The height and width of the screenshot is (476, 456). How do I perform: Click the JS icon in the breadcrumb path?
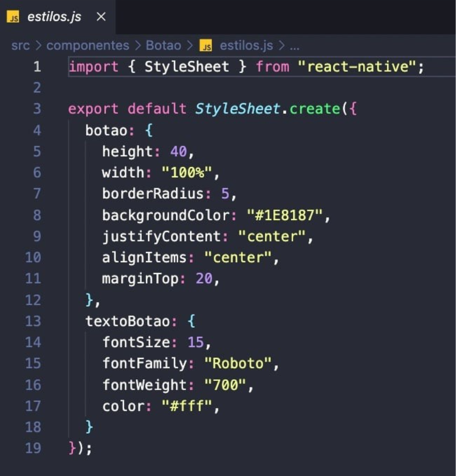point(206,46)
